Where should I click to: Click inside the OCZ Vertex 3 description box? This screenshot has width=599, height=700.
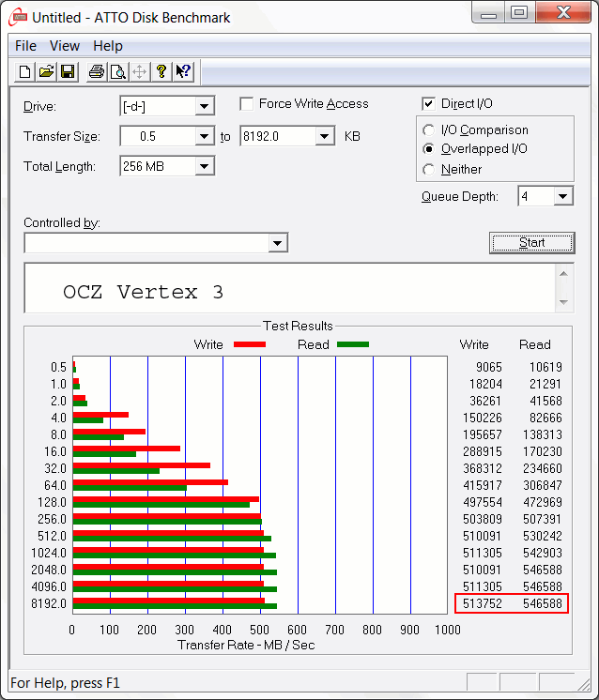coord(282,292)
